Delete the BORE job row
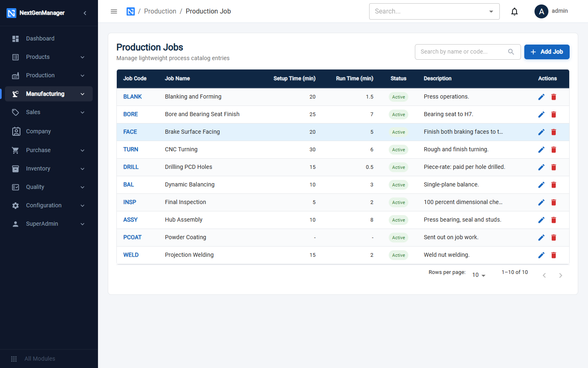 pyautogui.click(x=554, y=114)
